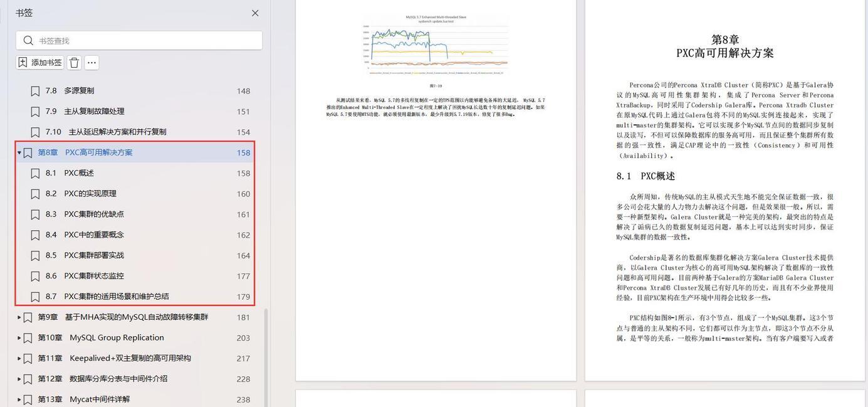Viewport: 868px width, 407px height.
Task: Click page number 203 of 第10章 row
Action: pyautogui.click(x=243, y=338)
